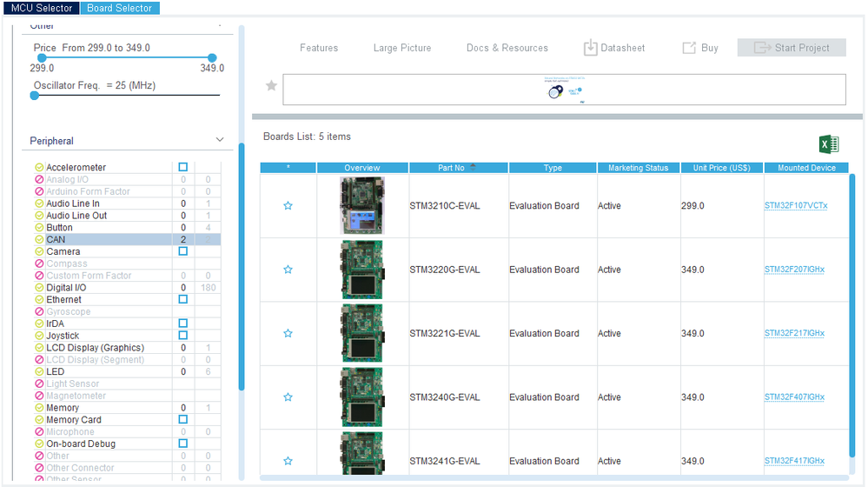Image resolution: width=868 pixels, height=487 pixels.
Task: Enable the Ethernet checkbox
Action: (183, 299)
